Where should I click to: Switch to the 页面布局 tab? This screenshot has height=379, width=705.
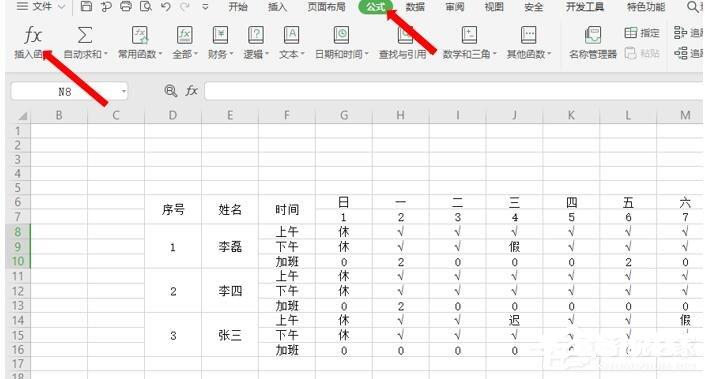point(326,7)
